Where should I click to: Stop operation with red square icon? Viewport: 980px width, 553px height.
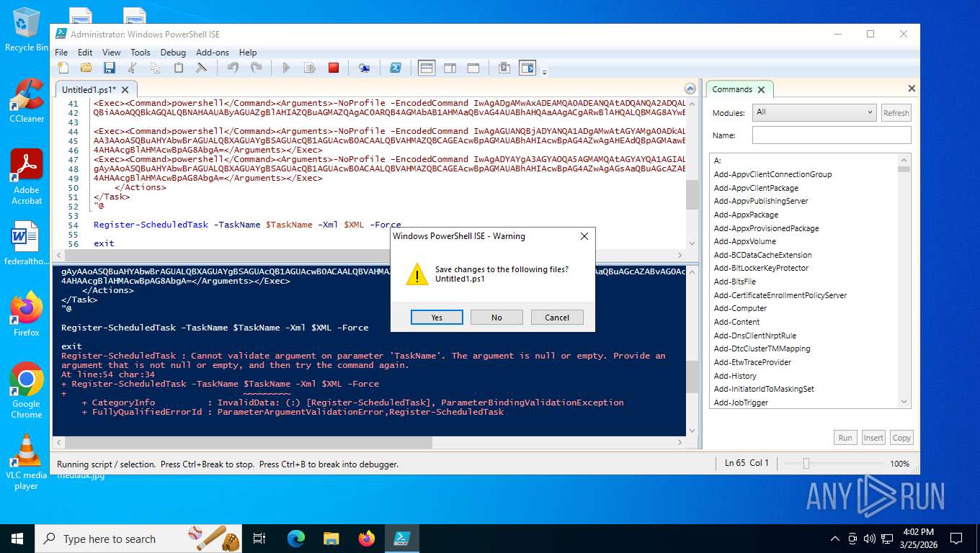(x=333, y=68)
